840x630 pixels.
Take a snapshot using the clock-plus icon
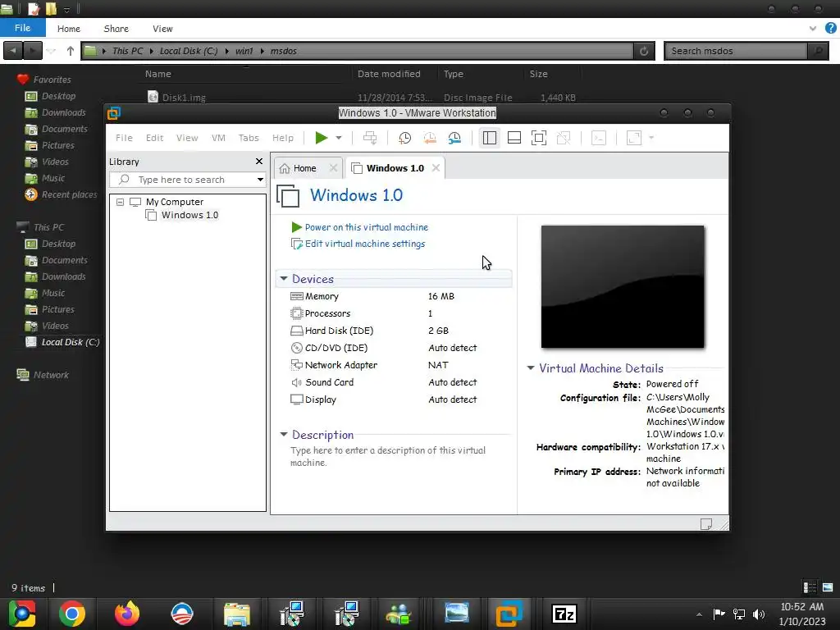click(405, 138)
